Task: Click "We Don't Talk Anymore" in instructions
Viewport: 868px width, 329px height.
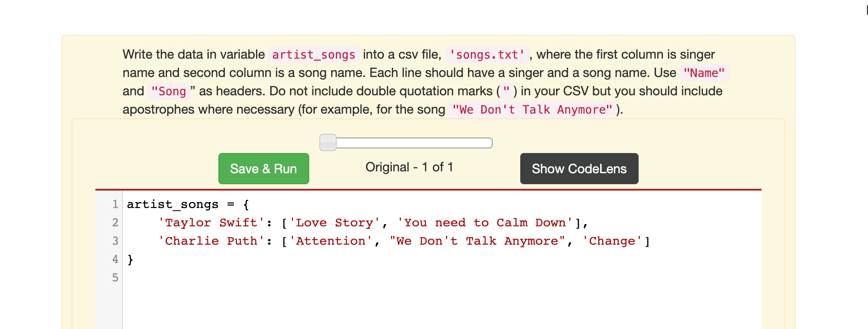Action: [532, 110]
